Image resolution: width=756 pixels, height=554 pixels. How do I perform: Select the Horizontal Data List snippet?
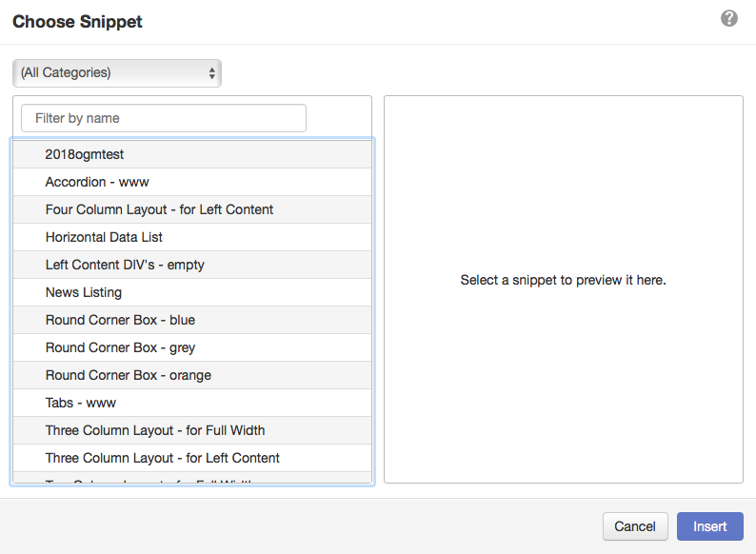(192, 237)
